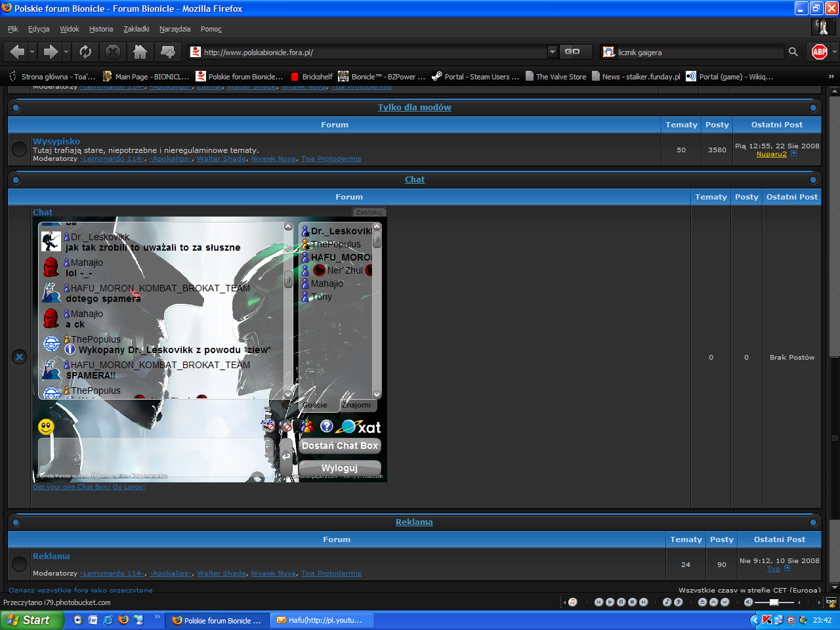840x630 pixels.
Task: Open the Widok menu
Action: coord(70,29)
